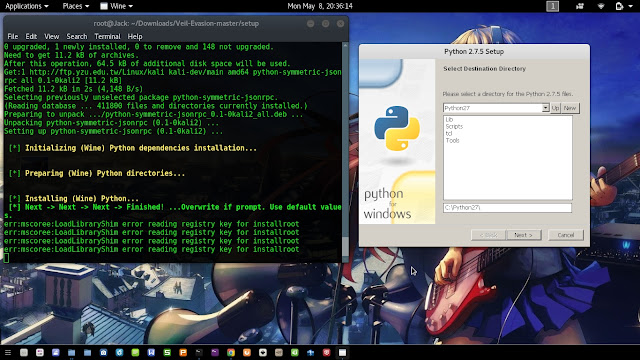The height and width of the screenshot is (360, 640).
Task: Open the Edit menu in the terminal
Action: point(31,36)
